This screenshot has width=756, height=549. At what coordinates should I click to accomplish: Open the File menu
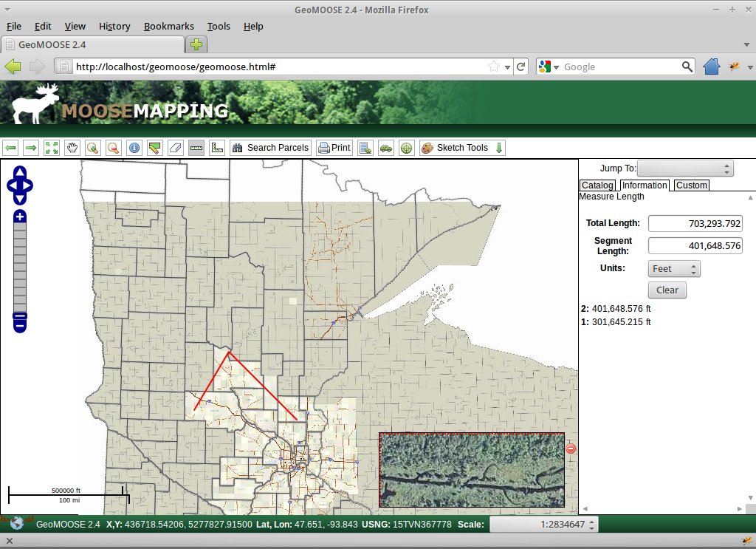(14, 27)
